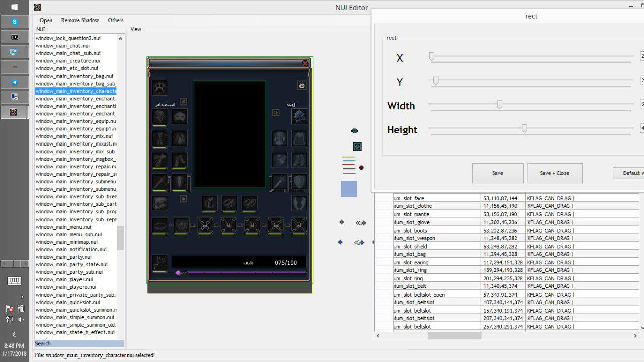Click the shop basket icon in inventory corner
644x362 pixels.
[302, 85]
